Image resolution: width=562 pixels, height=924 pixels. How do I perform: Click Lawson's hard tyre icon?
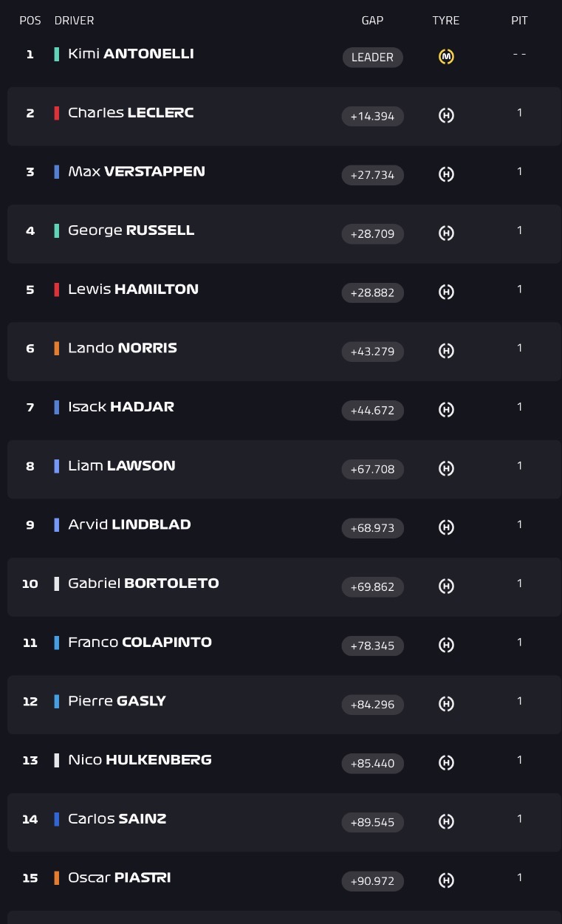[446, 468]
